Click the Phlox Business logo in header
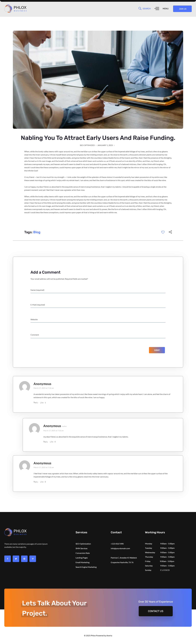The image size is (196, 644). click(16, 9)
